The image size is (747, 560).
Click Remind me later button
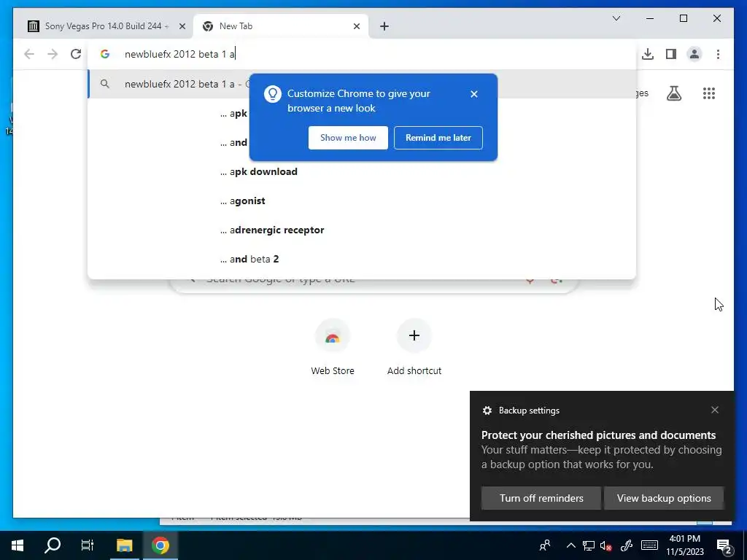pyautogui.click(x=438, y=138)
